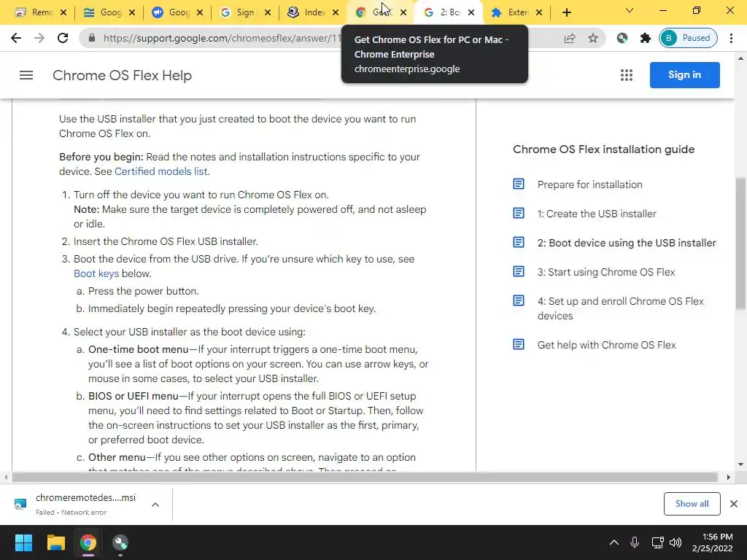The height and width of the screenshot is (560, 747).
Task: Bookmark this page with the star icon
Action: tap(592, 38)
